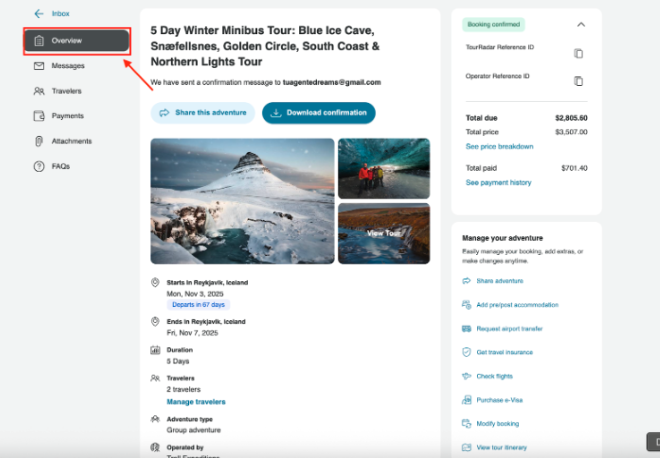660x458 pixels.
Task: Open the Travelers people icon
Action: pyautogui.click(x=39, y=91)
